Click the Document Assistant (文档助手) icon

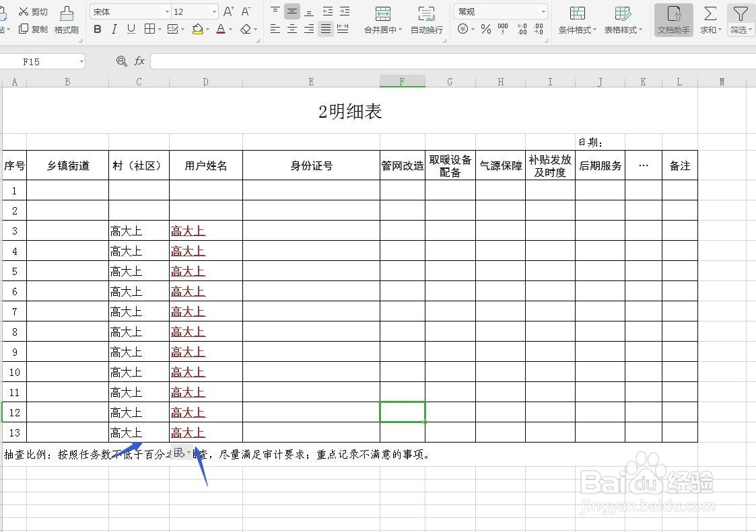point(673,18)
